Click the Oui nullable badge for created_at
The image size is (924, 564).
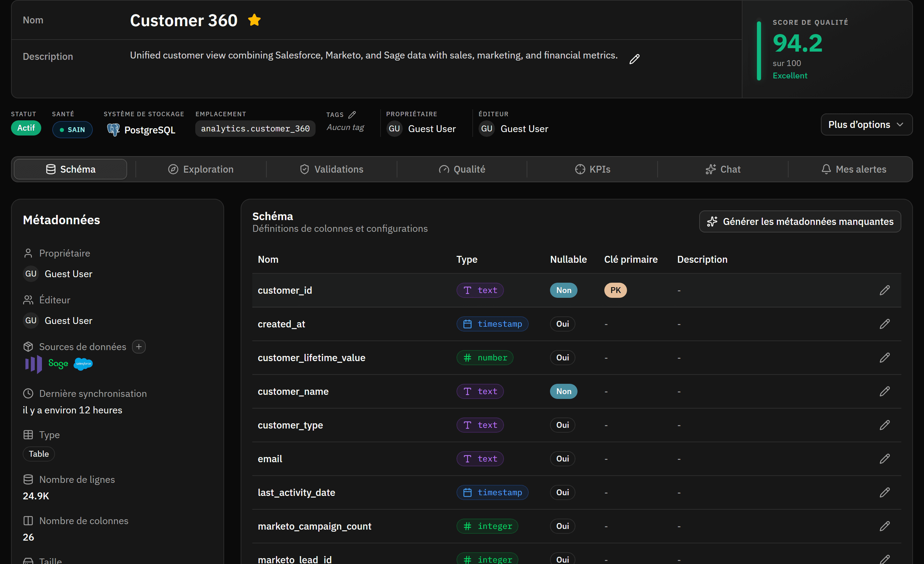562,324
